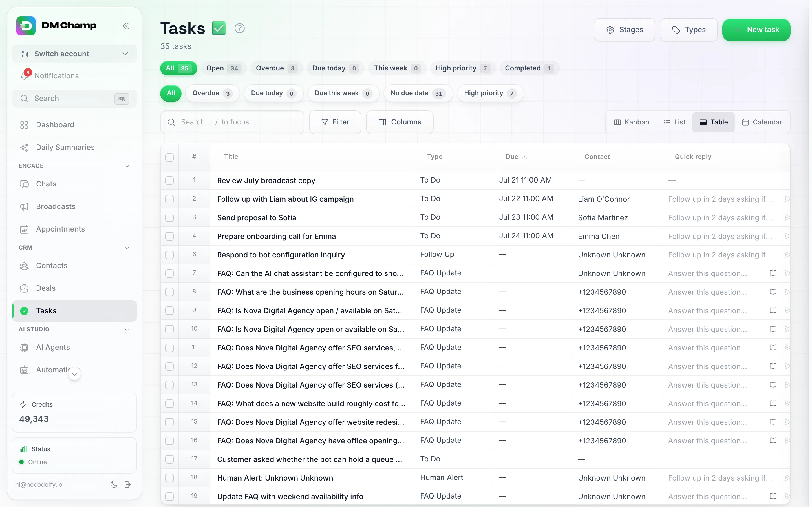
Task: Click the logout icon beside the email
Action: (x=128, y=484)
